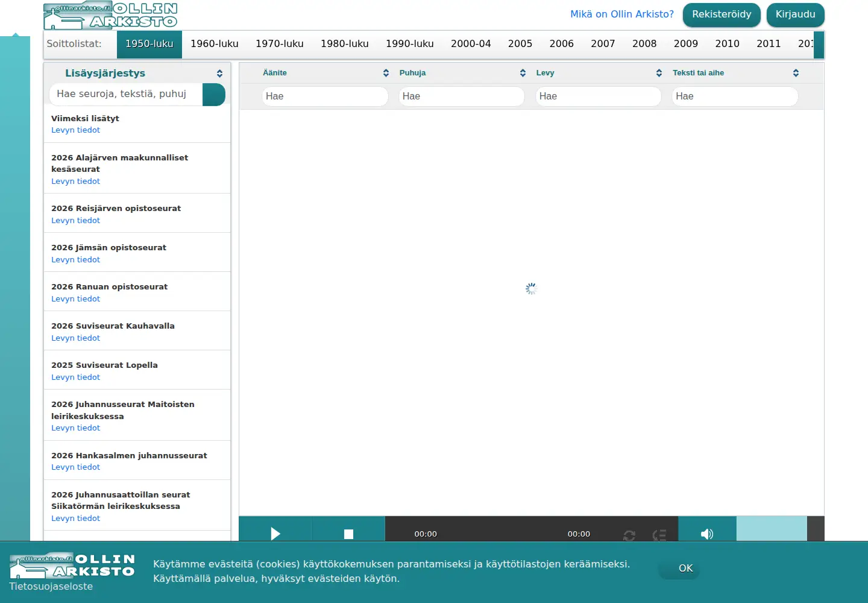
Task: Click the Puhuja filter input field
Action: coord(462,96)
